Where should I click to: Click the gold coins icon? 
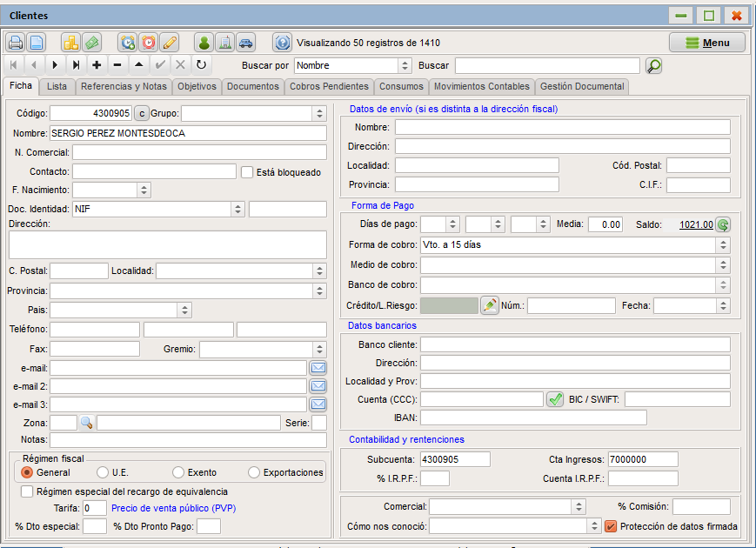coord(70,43)
